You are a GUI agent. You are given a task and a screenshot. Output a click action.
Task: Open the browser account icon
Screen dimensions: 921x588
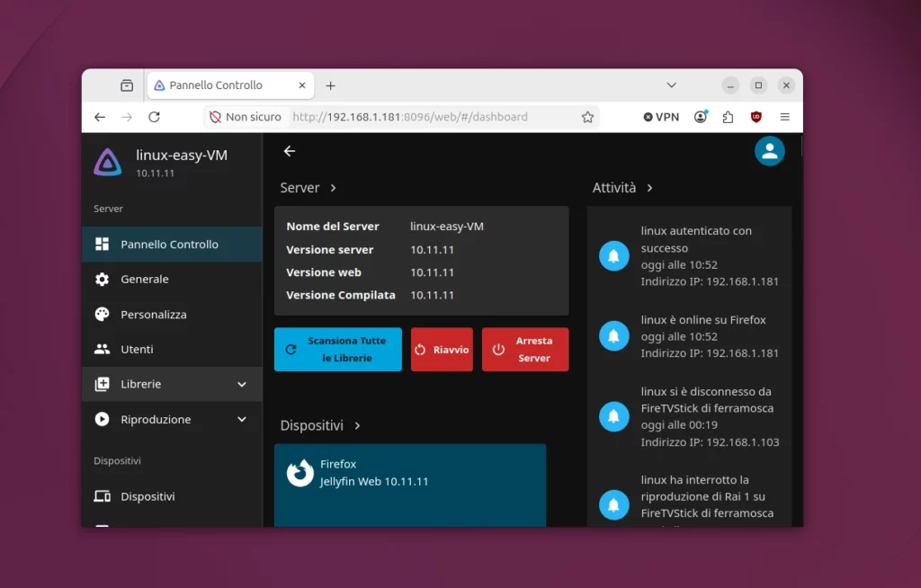[x=700, y=117]
